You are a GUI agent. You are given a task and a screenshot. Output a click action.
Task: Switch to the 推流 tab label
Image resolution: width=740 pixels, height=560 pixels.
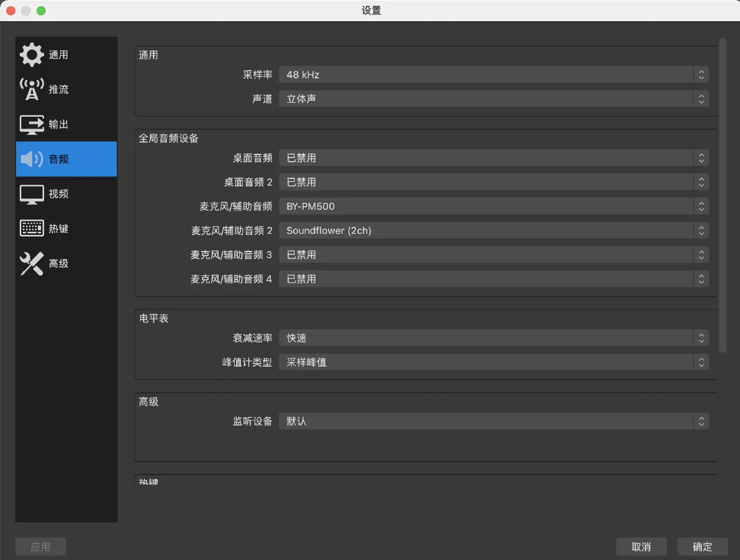tap(59, 89)
